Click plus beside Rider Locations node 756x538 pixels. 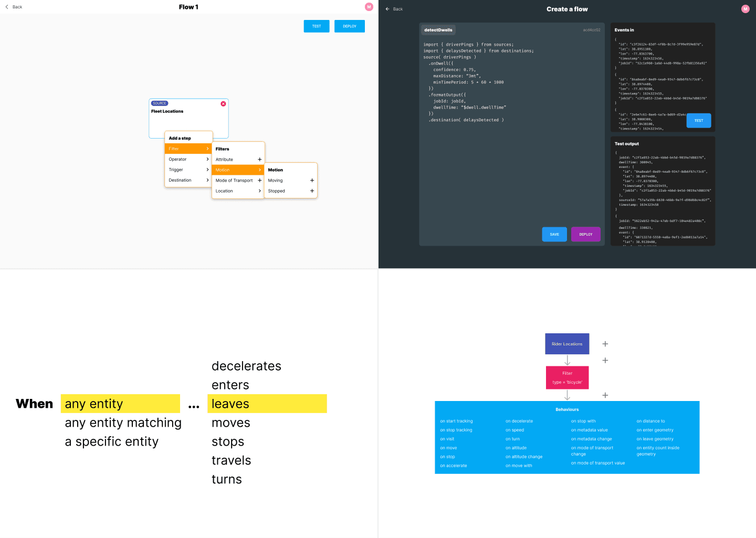(x=605, y=344)
